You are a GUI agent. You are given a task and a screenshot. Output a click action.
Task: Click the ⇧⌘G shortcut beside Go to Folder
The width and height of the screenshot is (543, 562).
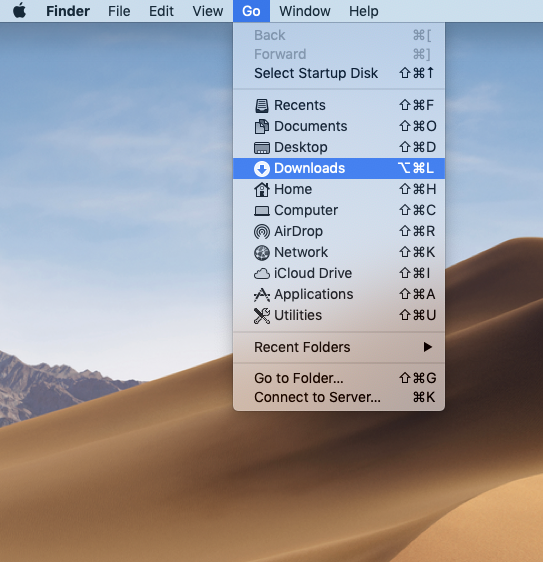pos(418,378)
